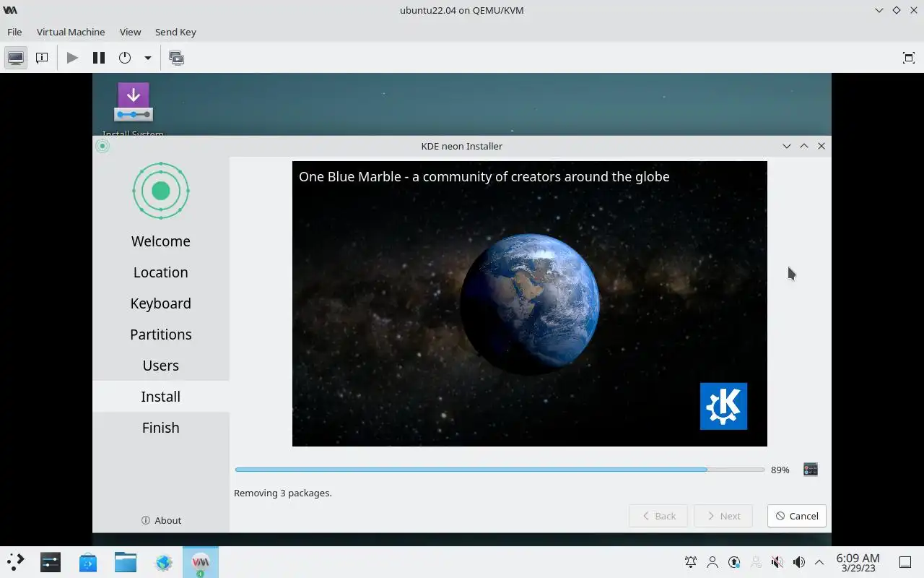Open Discover software center from taskbar
The image size is (924, 578).
[88, 562]
